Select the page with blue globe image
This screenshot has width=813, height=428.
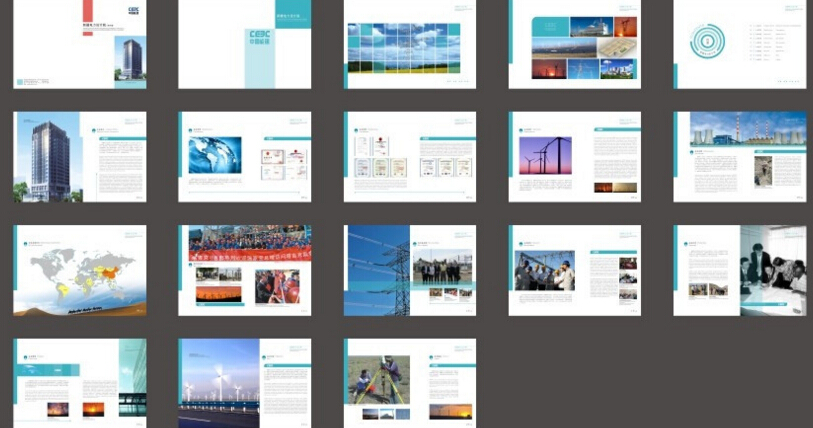[x=245, y=157]
